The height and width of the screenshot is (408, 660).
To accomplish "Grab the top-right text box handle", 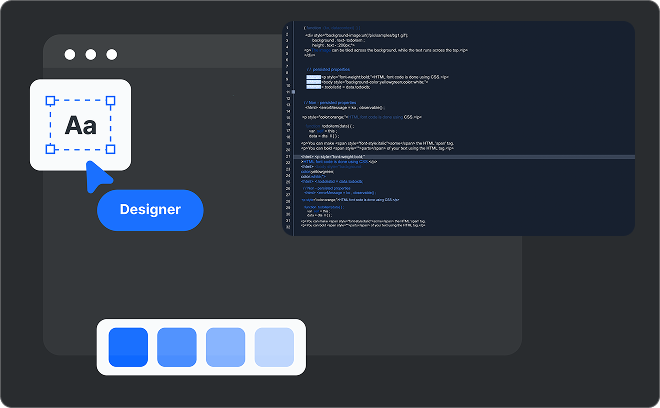I will coord(111,100).
